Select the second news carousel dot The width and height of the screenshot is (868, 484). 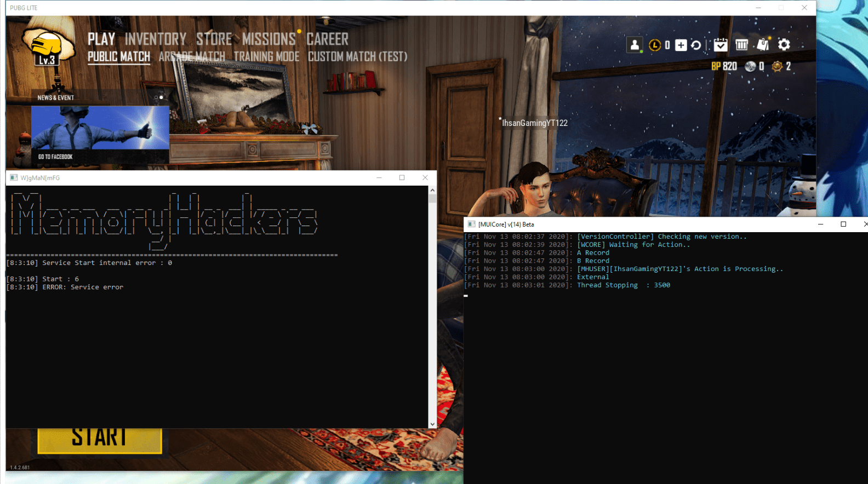161,97
